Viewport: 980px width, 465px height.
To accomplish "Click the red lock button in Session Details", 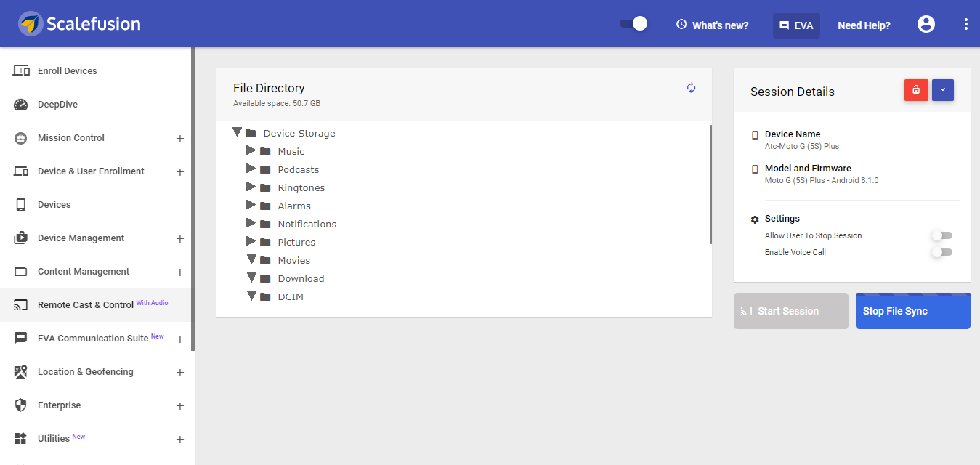I will click(x=916, y=90).
